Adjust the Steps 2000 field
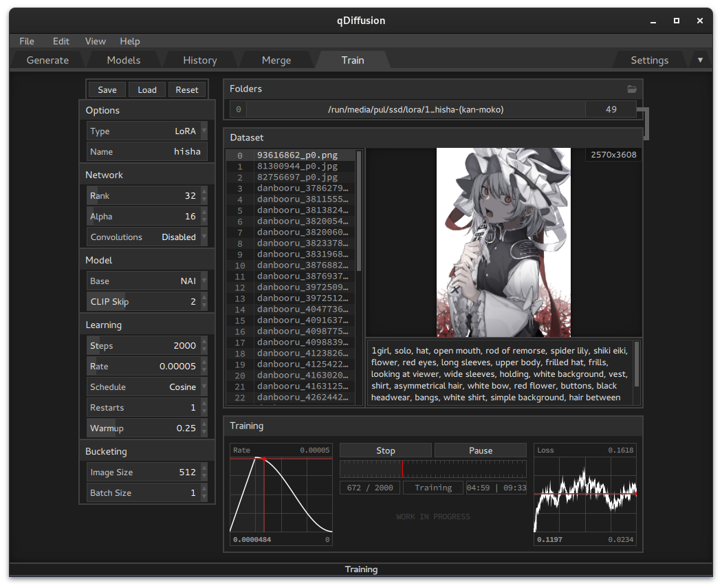The width and height of the screenshot is (722, 588). pyautogui.click(x=147, y=345)
